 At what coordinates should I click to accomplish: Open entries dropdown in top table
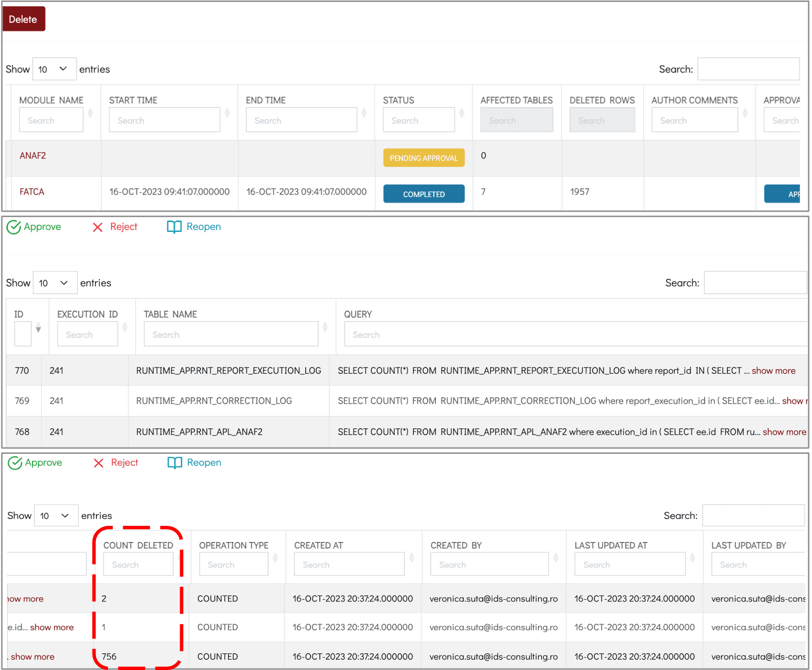pyautogui.click(x=54, y=69)
